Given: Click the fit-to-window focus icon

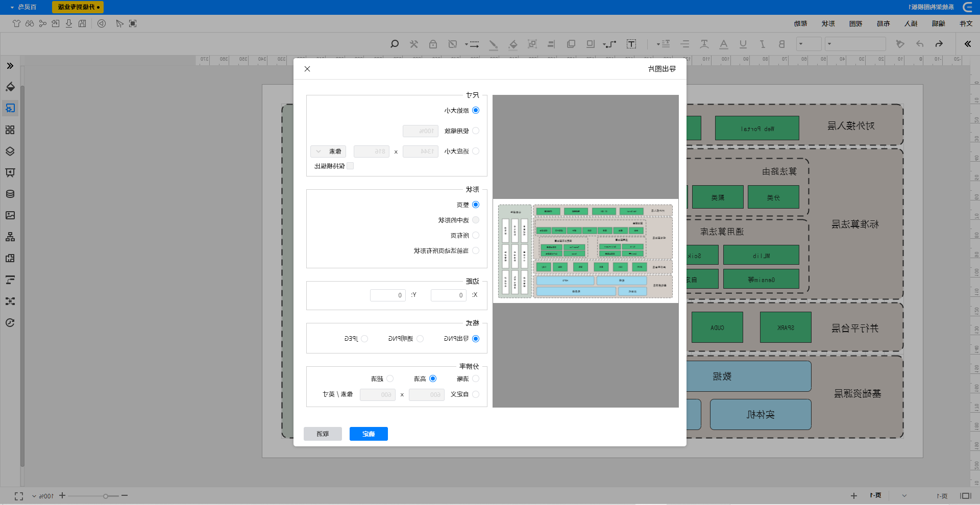Looking at the screenshot, I should pyautogui.click(x=133, y=23).
